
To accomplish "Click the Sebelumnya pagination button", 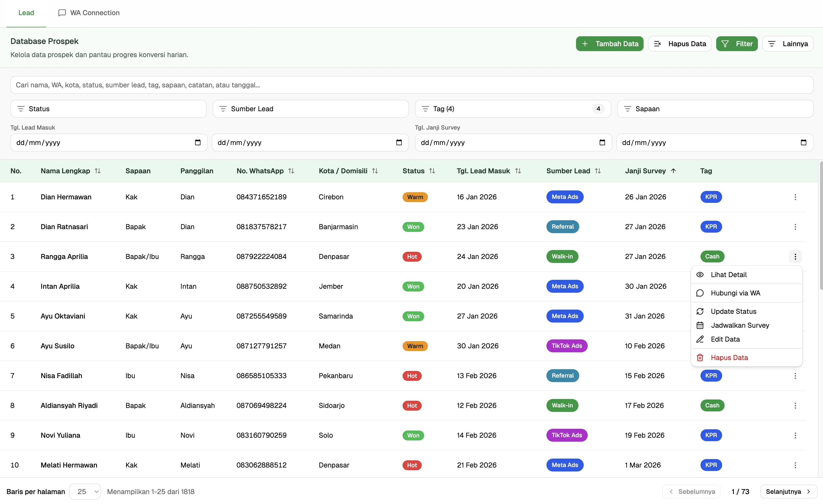I will [x=691, y=491].
